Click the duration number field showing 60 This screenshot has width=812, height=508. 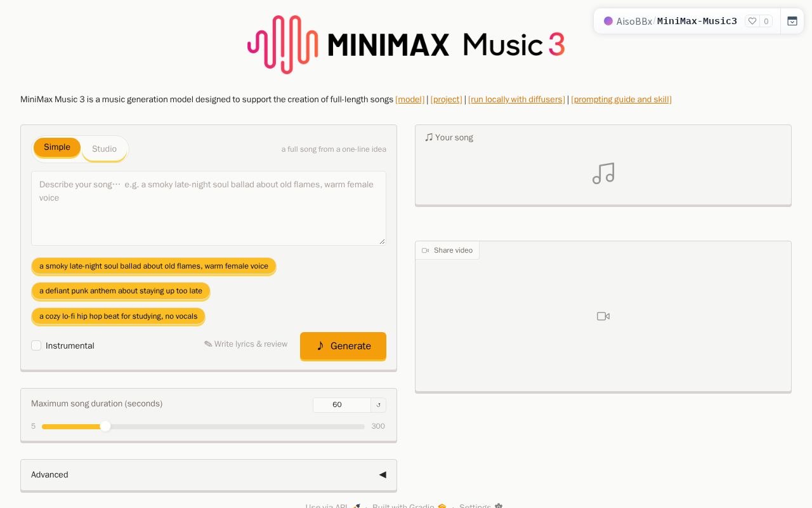coord(342,405)
